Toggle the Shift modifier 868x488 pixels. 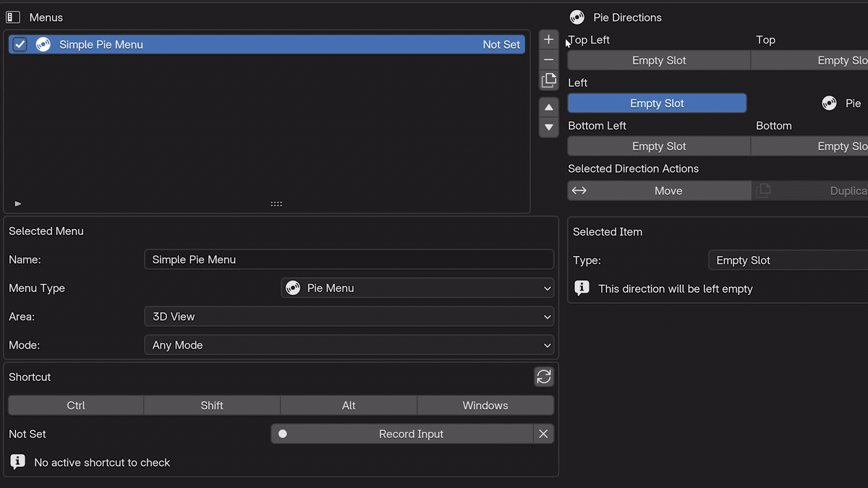[x=212, y=406]
